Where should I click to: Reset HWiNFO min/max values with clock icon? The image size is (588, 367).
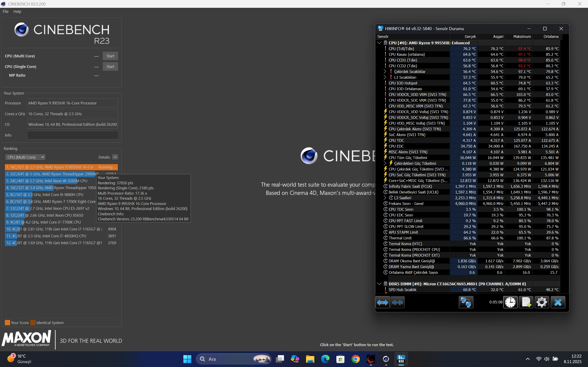510,302
